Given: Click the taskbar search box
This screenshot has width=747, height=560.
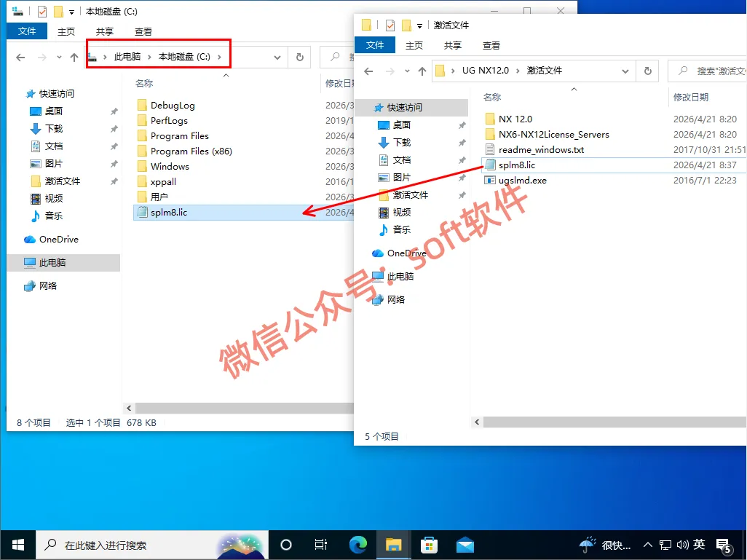Looking at the screenshot, I should 152,545.
